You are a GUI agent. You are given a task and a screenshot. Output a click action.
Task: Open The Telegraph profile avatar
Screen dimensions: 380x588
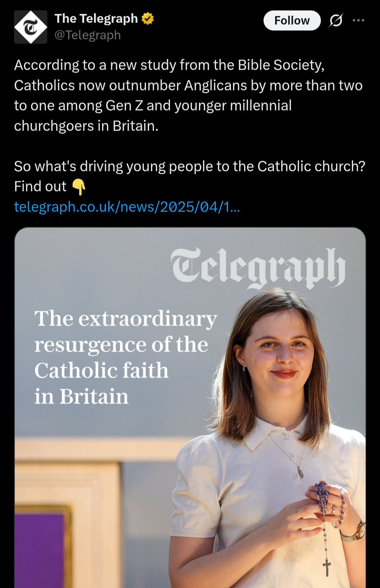[x=31, y=27]
